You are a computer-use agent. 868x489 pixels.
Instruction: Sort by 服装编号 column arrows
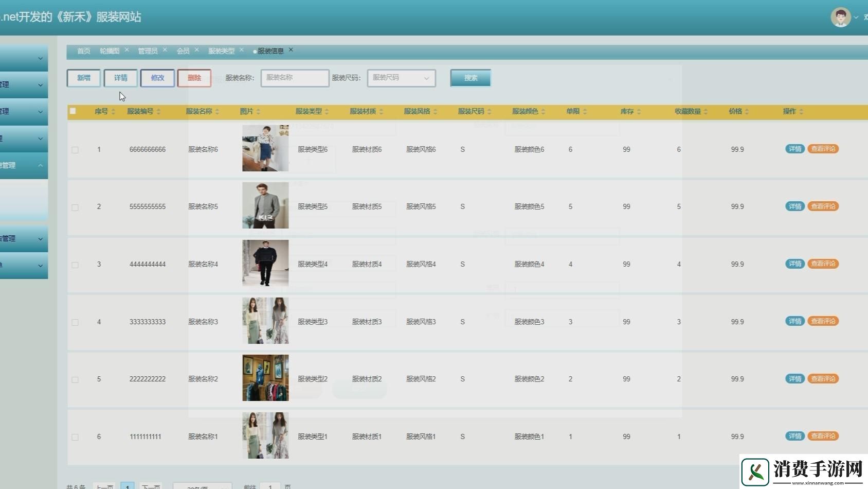click(x=159, y=112)
